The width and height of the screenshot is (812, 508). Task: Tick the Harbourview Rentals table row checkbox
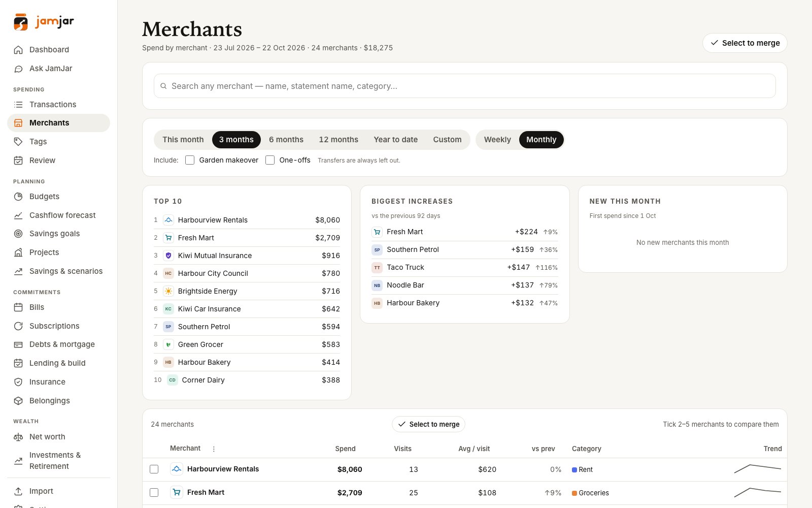154,469
